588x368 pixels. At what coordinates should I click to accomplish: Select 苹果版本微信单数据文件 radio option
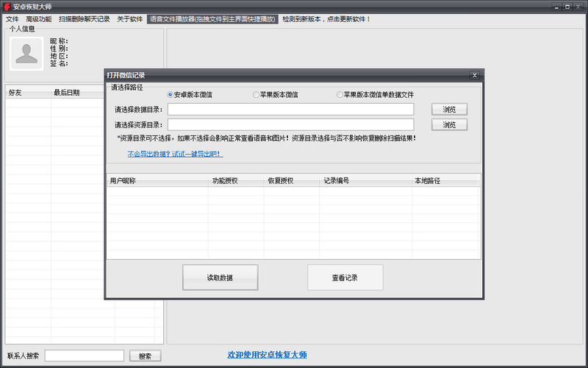[340, 95]
